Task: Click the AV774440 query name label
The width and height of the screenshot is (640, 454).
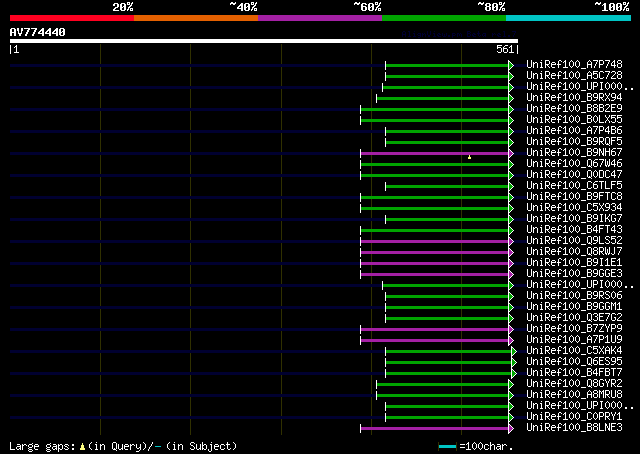Action: (x=38, y=32)
